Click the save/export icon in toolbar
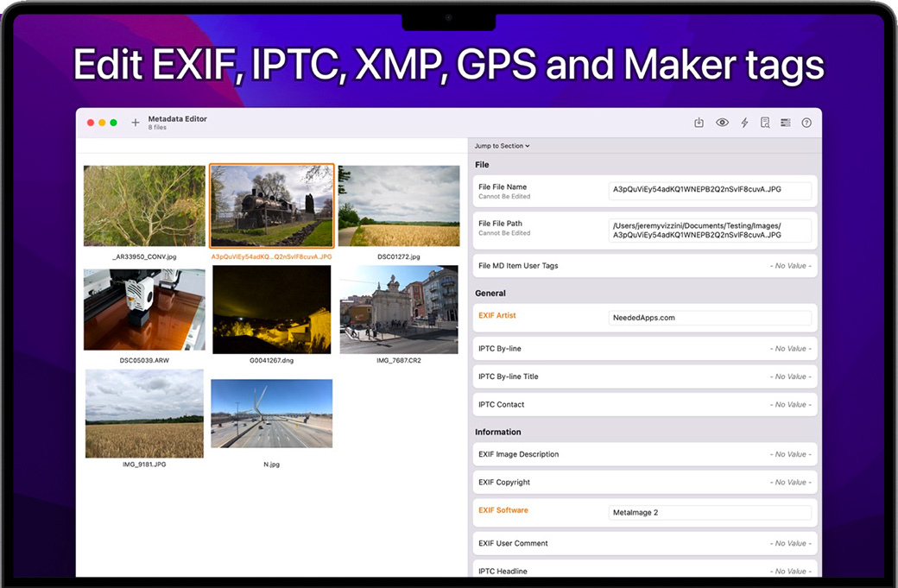Viewport: 898px width, 588px height. tap(699, 123)
